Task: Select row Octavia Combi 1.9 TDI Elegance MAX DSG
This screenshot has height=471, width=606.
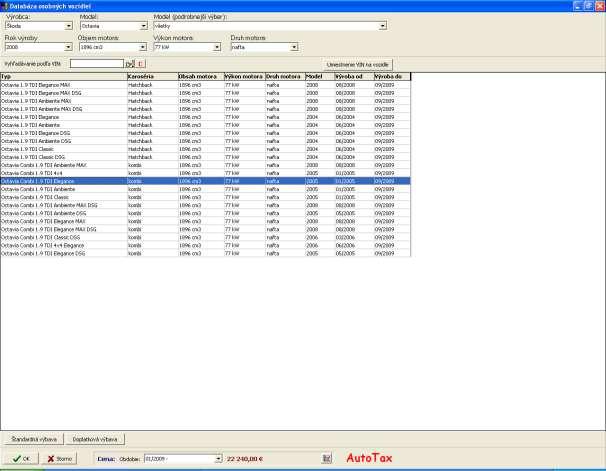Action: [205, 229]
